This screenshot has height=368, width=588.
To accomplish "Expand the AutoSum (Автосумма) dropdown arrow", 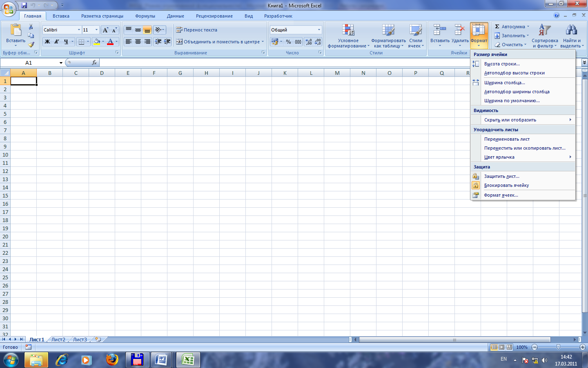I will (x=528, y=27).
